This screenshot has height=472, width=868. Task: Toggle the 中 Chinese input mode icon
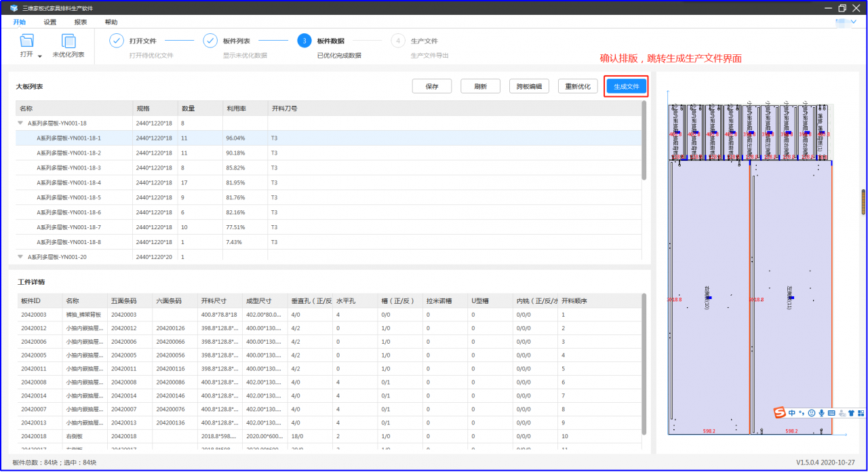(791, 412)
